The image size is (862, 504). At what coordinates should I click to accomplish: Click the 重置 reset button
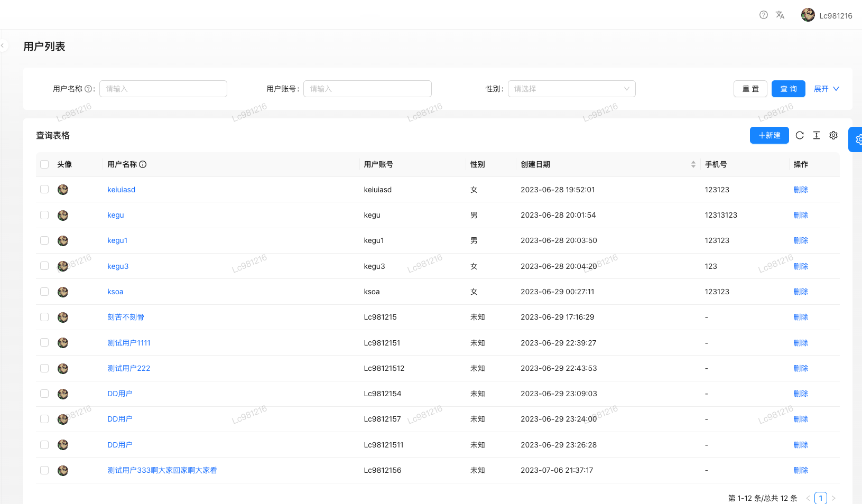point(750,89)
